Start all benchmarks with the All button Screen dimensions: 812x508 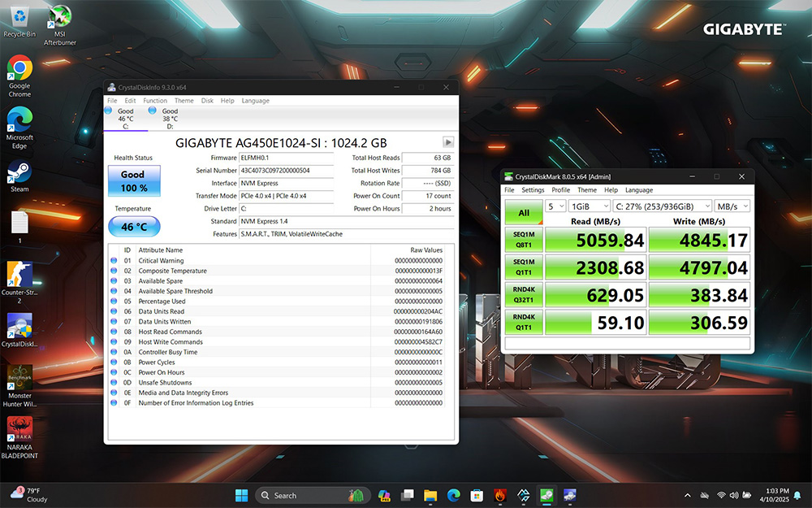coord(524,212)
